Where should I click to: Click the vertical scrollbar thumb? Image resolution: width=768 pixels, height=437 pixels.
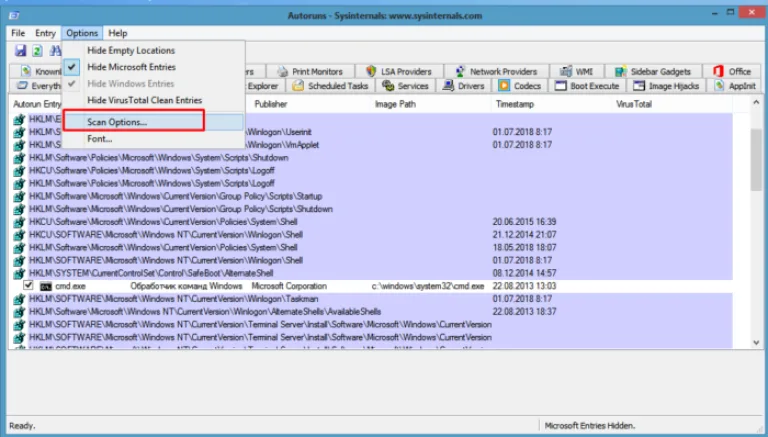(x=756, y=160)
